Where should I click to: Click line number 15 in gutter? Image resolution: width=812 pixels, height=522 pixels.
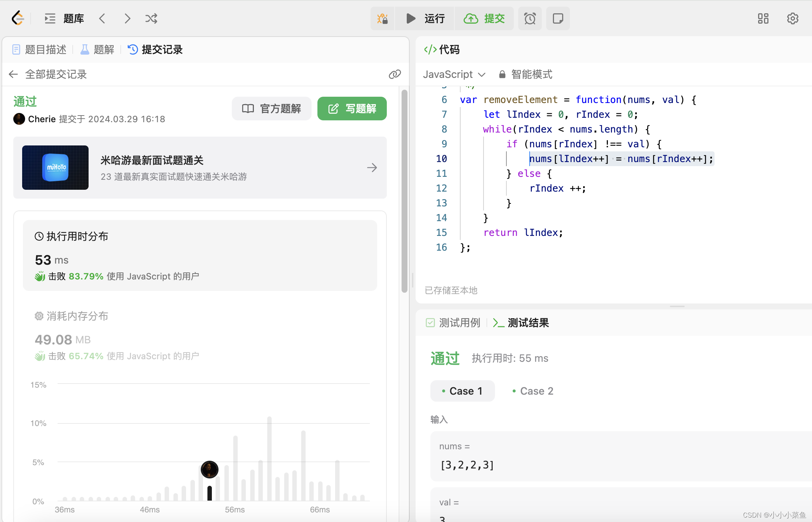pyautogui.click(x=441, y=233)
